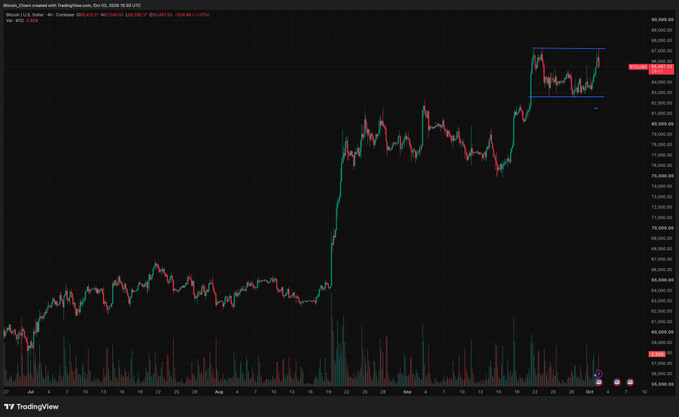Click the 75,000.00 price axis label
Screen dimensions: 679x417
tap(662, 176)
